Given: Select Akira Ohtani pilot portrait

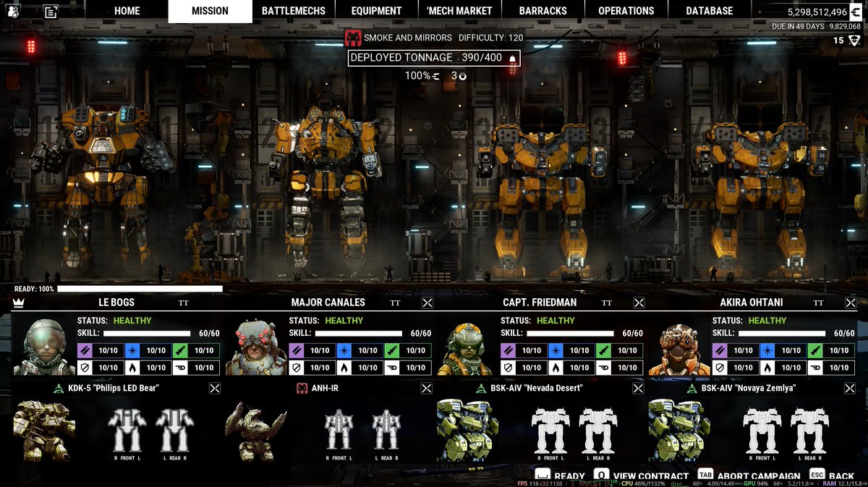Looking at the screenshot, I should 679,350.
